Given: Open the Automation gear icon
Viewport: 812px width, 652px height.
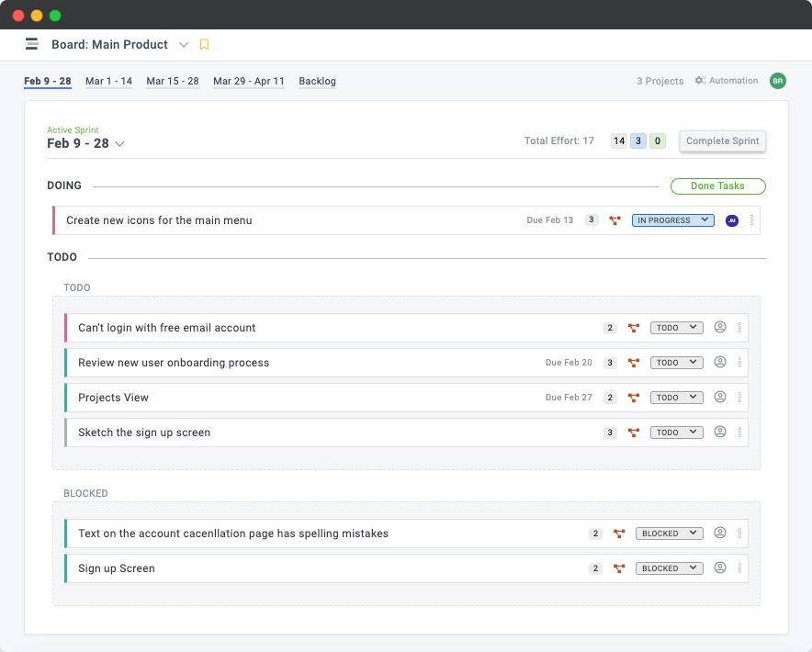Looking at the screenshot, I should [700, 80].
